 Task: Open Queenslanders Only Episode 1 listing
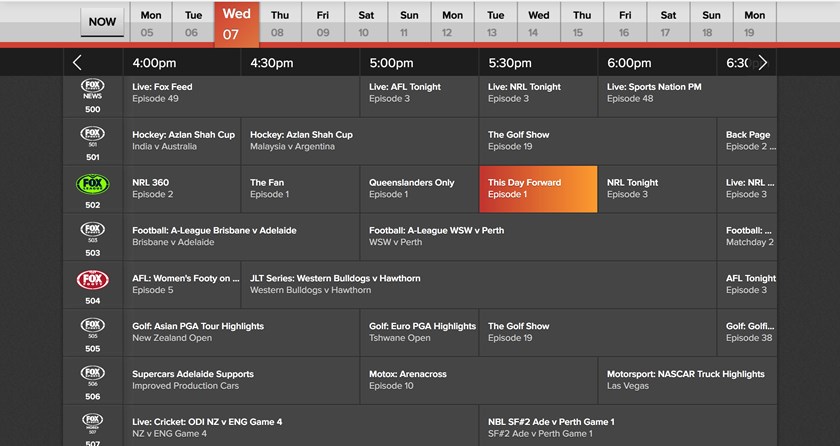pyautogui.click(x=419, y=189)
